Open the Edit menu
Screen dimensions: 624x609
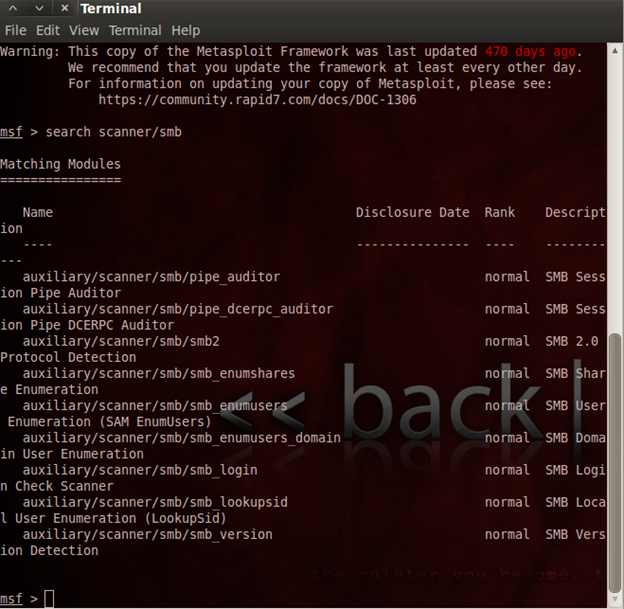(48, 30)
